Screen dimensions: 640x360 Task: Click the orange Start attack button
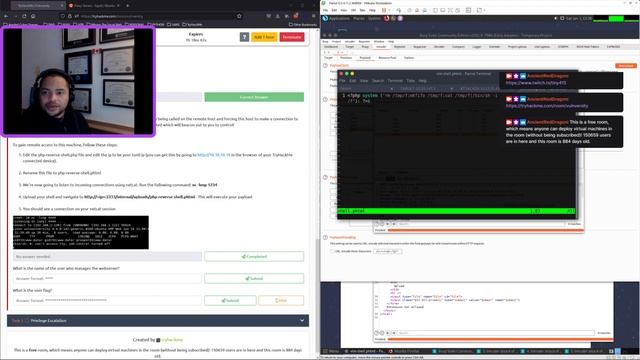click(x=626, y=65)
